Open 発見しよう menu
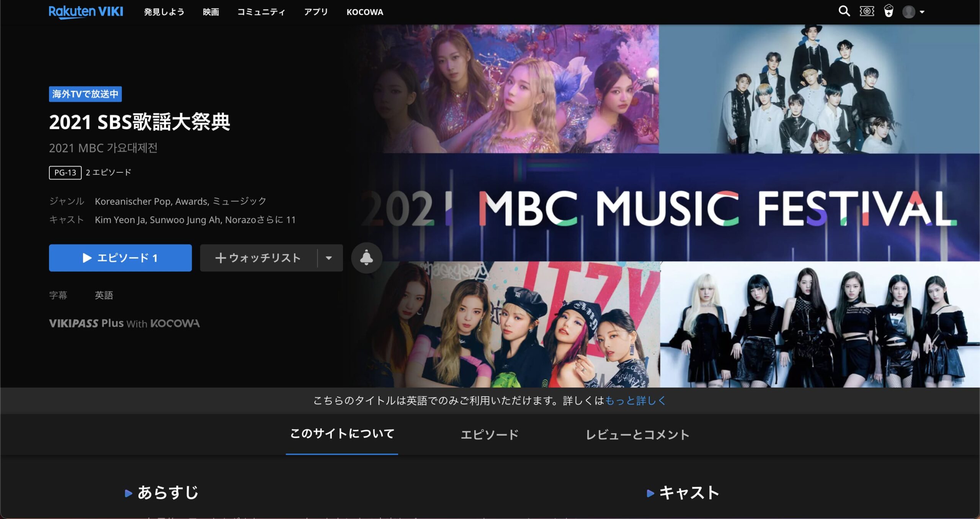 [164, 12]
